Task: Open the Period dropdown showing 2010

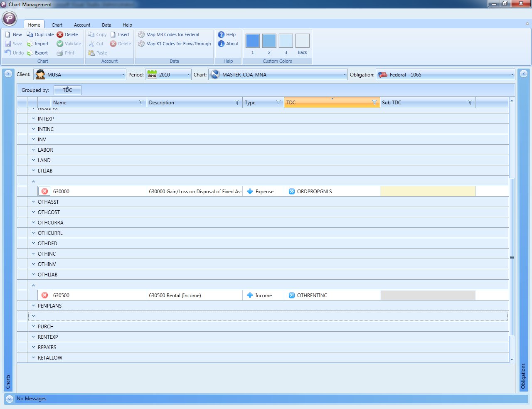Action: 168,75
